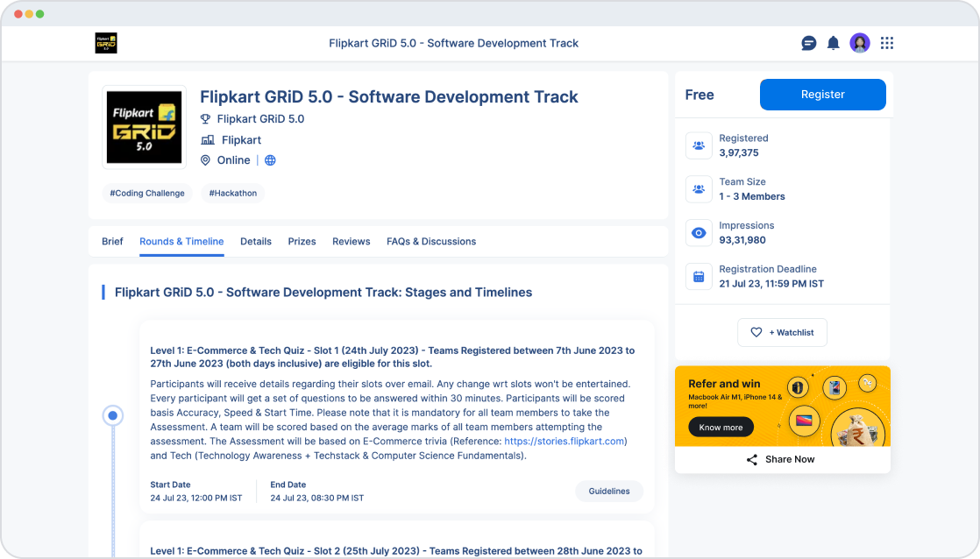This screenshot has height=559, width=980.
Task: Click end date 24 Jul 23, 08:30 PM IST
Action: [316, 499]
